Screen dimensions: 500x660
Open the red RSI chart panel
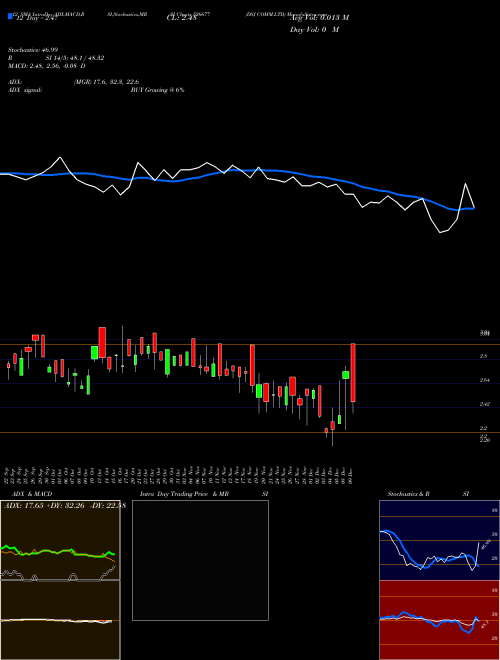pyautogui.click(x=439, y=620)
